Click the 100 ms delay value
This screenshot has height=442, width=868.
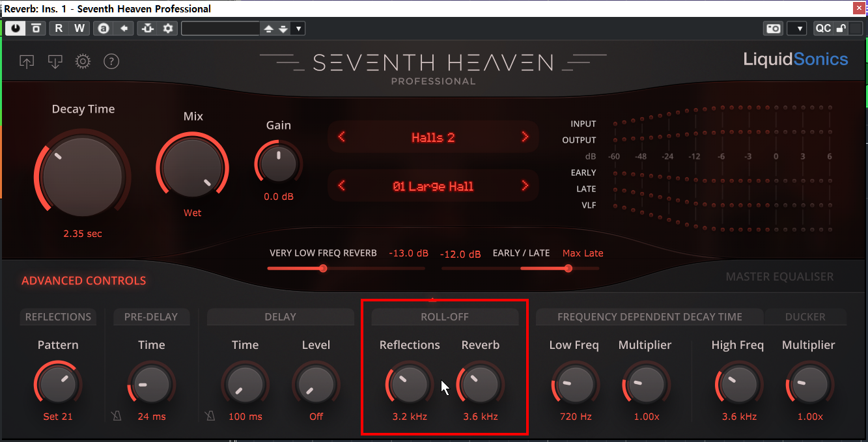point(245,417)
